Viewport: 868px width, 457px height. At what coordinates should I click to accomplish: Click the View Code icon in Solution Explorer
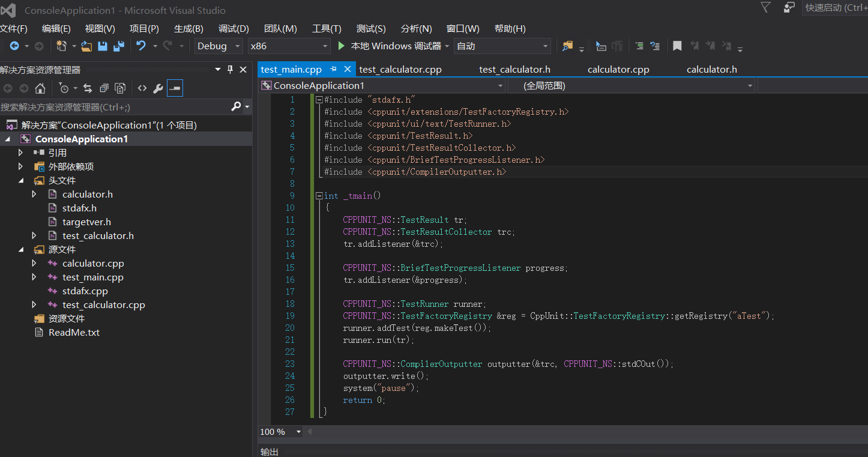(142, 88)
